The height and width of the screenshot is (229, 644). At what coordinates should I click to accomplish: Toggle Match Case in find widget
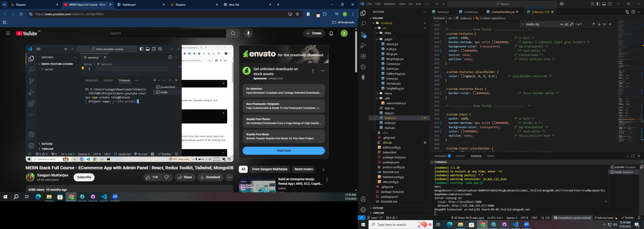point(561,24)
